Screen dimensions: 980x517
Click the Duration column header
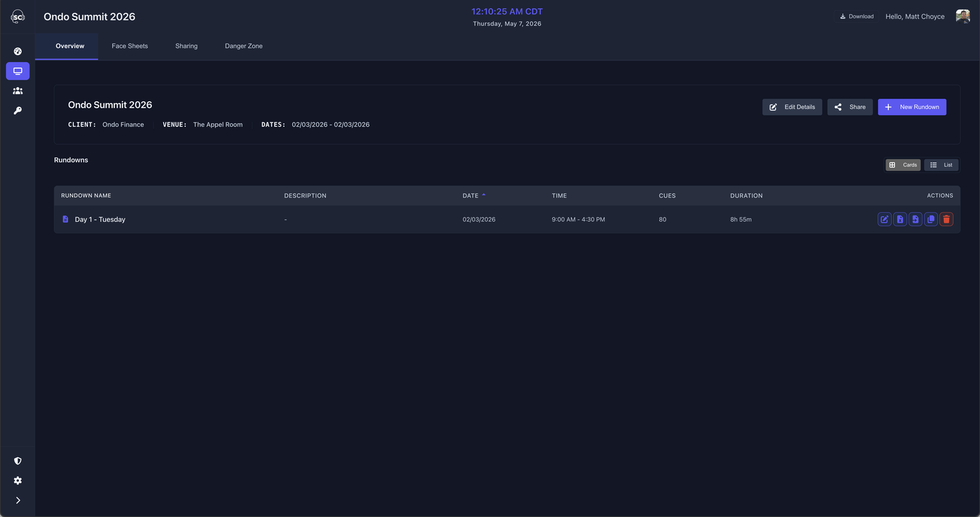(x=747, y=195)
